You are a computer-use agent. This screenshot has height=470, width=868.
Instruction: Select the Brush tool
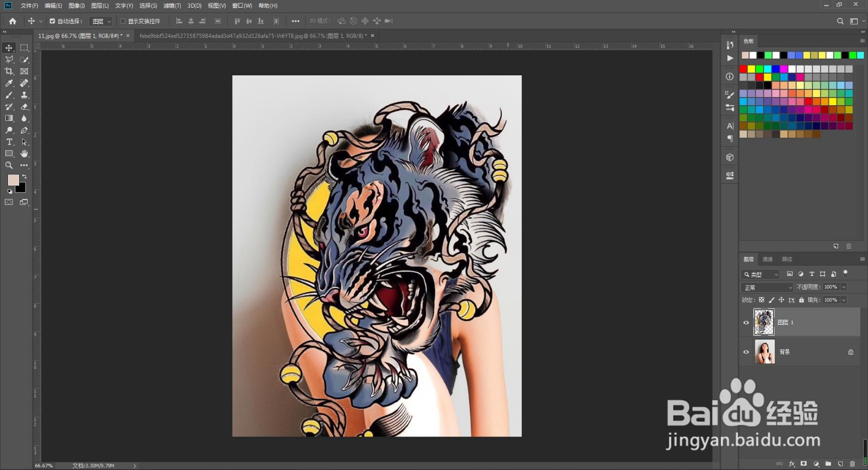click(x=9, y=95)
